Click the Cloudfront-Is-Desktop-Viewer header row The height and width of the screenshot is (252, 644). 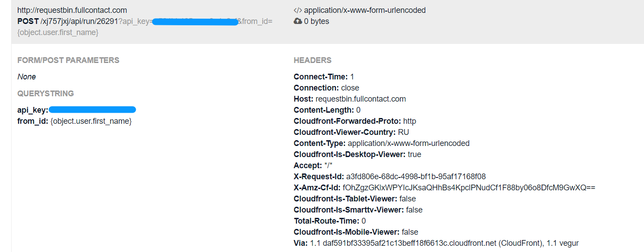click(357, 154)
